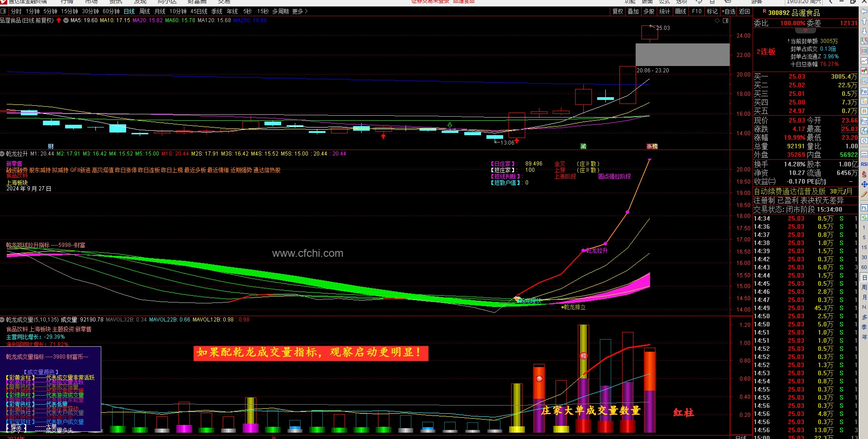
Task: Click the 多股 multi-stock button
Action: [x=649, y=11]
